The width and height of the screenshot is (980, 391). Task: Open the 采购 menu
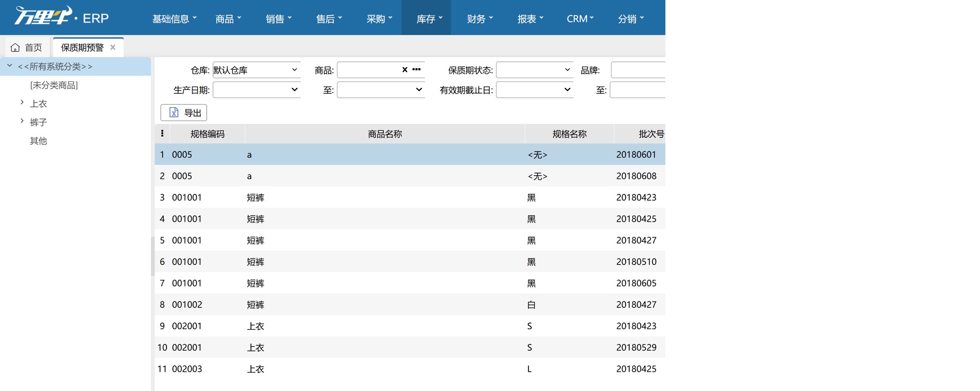click(x=379, y=19)
